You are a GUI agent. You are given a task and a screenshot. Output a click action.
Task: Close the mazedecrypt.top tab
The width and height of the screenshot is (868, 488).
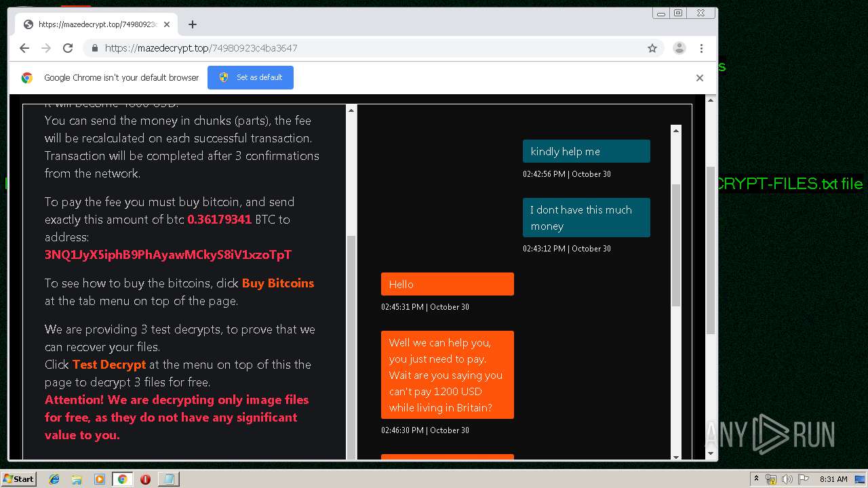tap(167, 24)
